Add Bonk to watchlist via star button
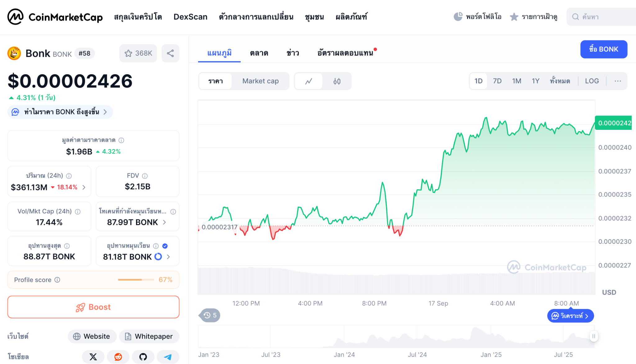Viewport: 636px width, 364px height. point(138,53)
